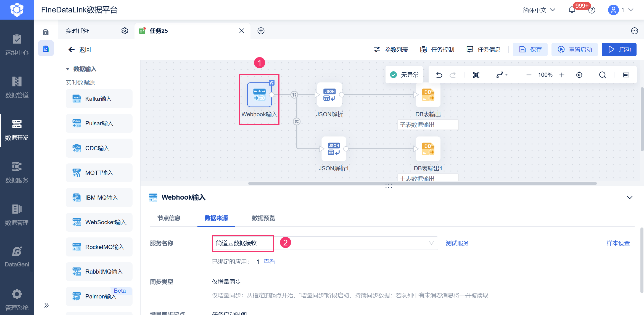Switch to the 节点信息 tab
Screen dimensions: 644x315
pos(169,218)
